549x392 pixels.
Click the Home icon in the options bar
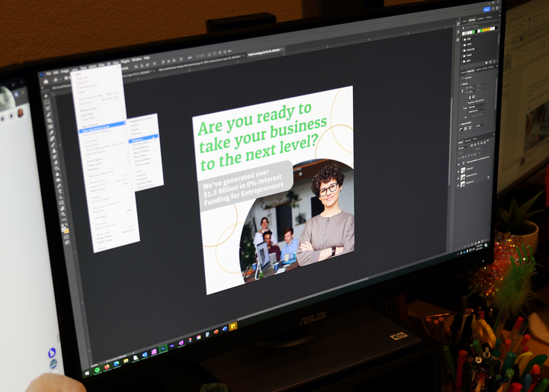point(46,82)
